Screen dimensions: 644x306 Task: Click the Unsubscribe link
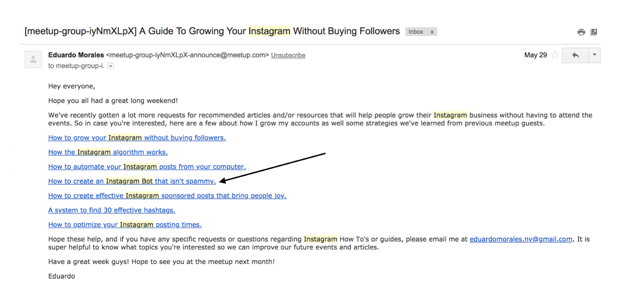click(288, 55)
